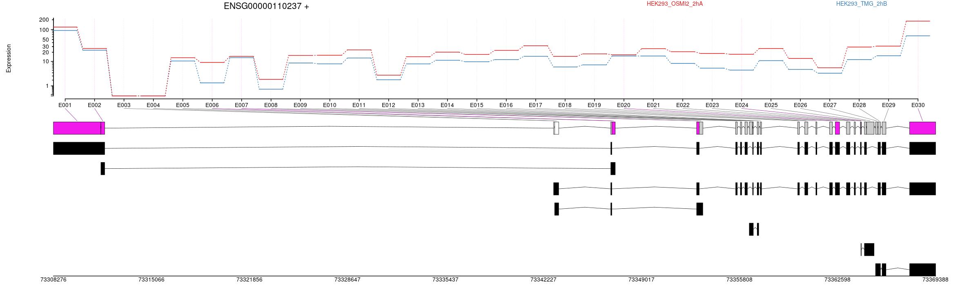
Task: Click exon label E008
Action: point(271,105)
